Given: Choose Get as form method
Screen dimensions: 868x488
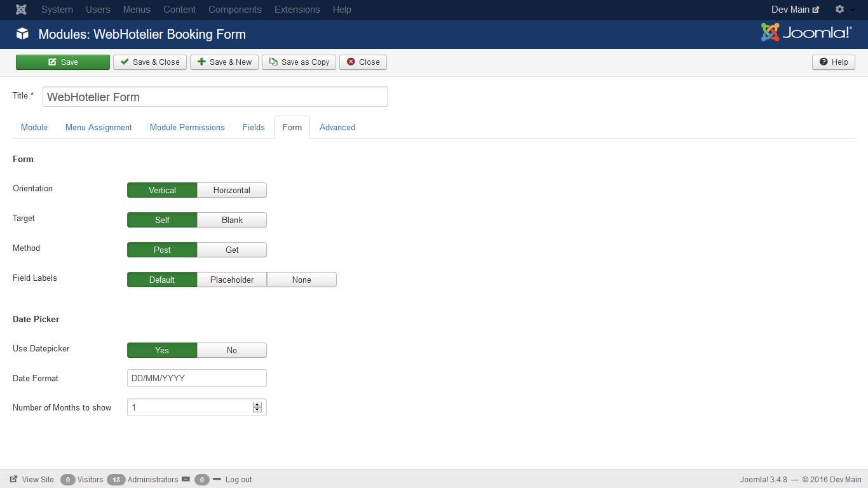Looking at the screenshot, I should (232, 250).
